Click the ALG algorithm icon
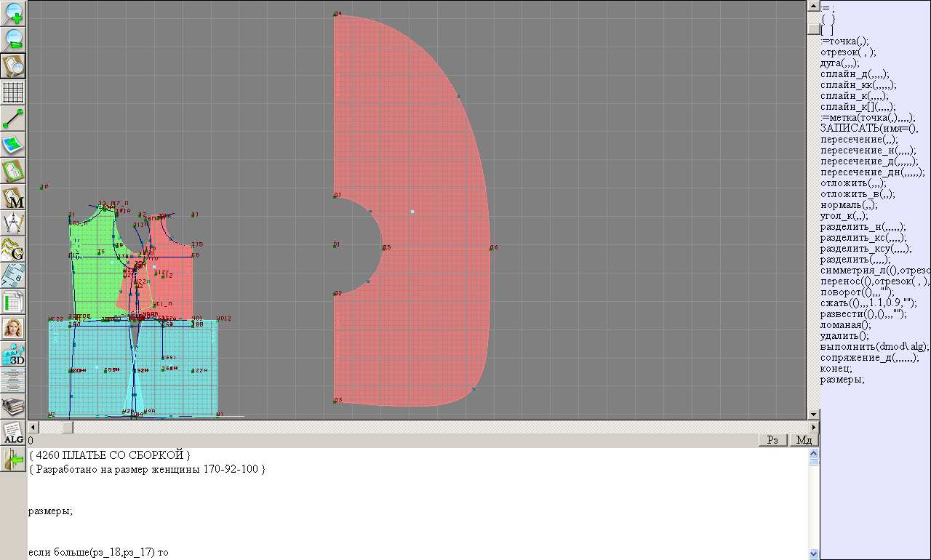This screenshot has height=560, width=931. pyautogui.click(x=13, y=433)
